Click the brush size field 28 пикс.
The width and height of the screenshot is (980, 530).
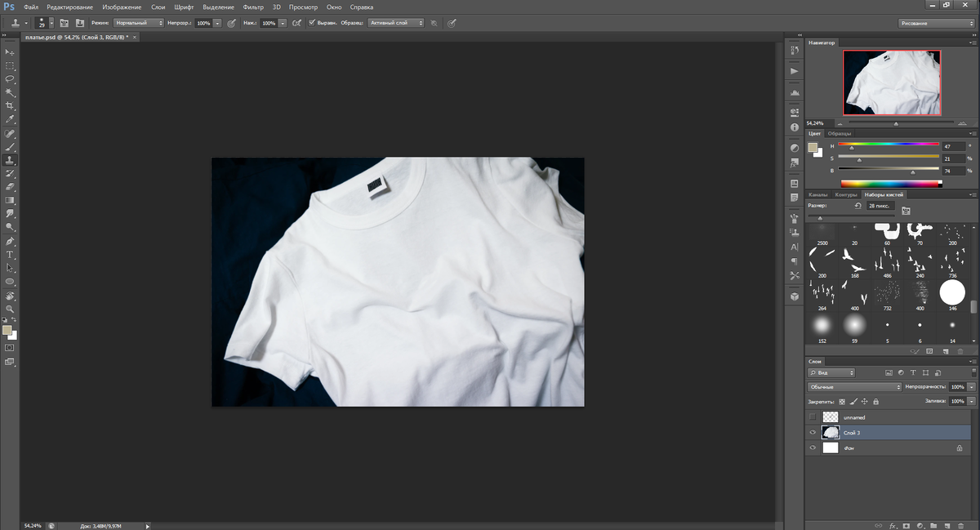[880, 207]
